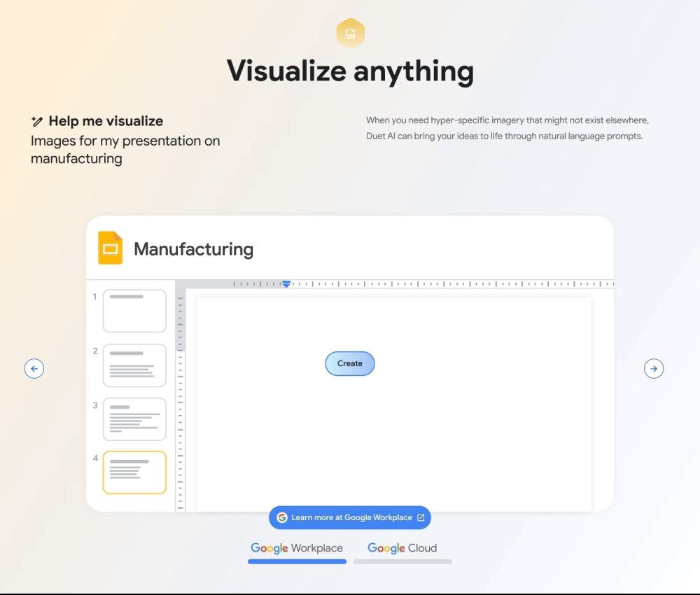This screenshot has width=700, height=595.
Task: Click the Google G logo in Learn more button
Action: (x=281, y=517)
